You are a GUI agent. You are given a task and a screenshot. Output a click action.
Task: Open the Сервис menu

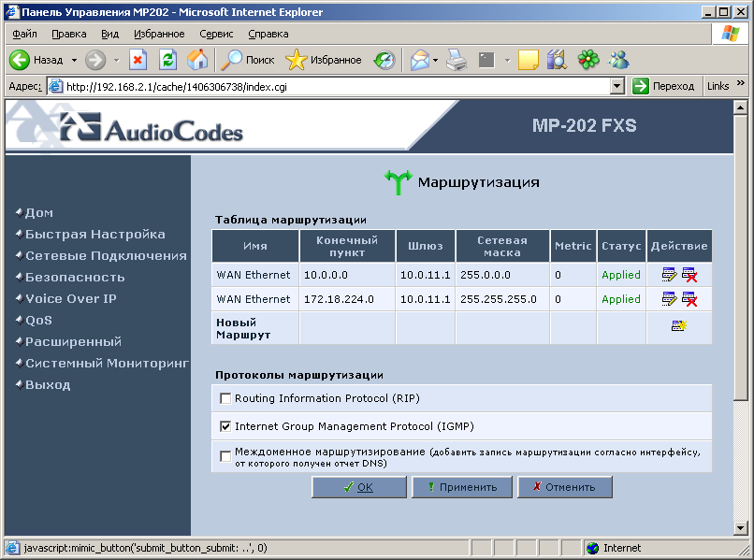point(216,35)
